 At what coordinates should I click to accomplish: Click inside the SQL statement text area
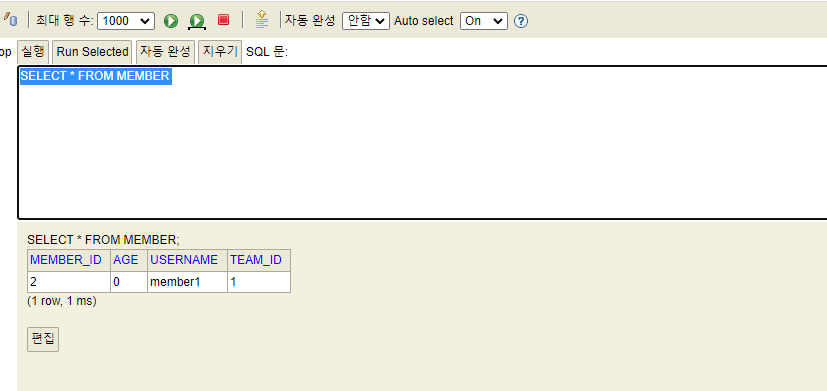coord(422,142)
